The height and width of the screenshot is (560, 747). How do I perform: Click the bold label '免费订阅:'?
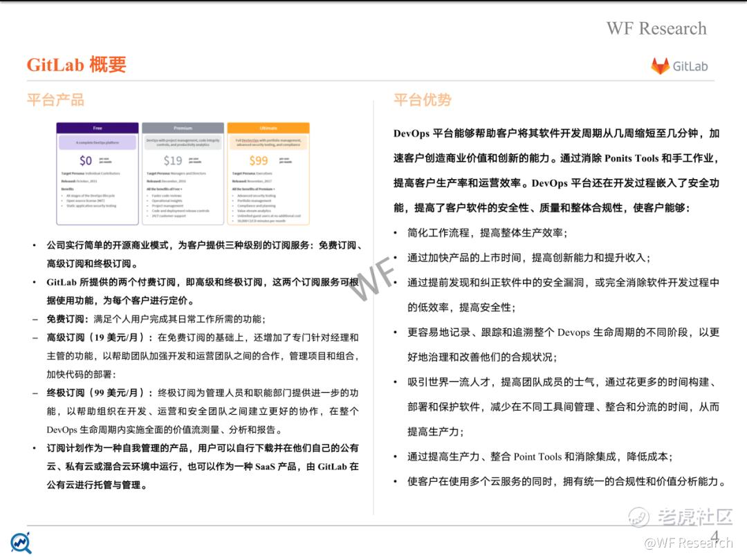67,319
